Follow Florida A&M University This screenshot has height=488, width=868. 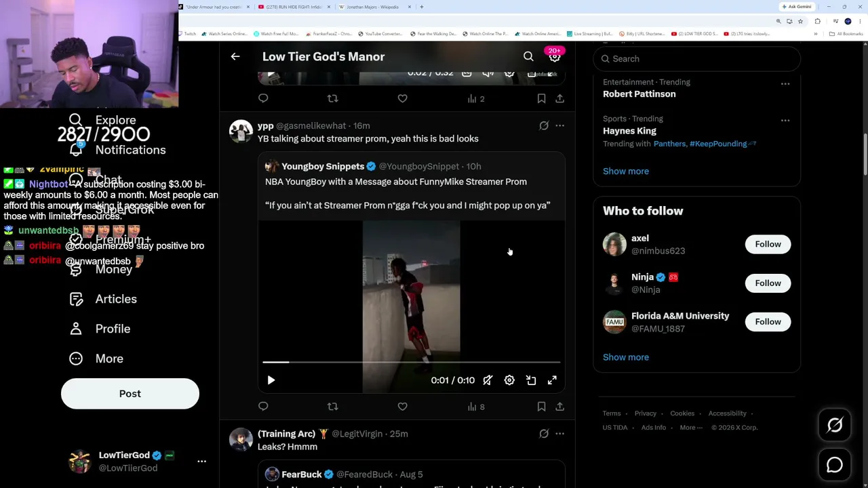pyautogui.click(x=768, y=322)
